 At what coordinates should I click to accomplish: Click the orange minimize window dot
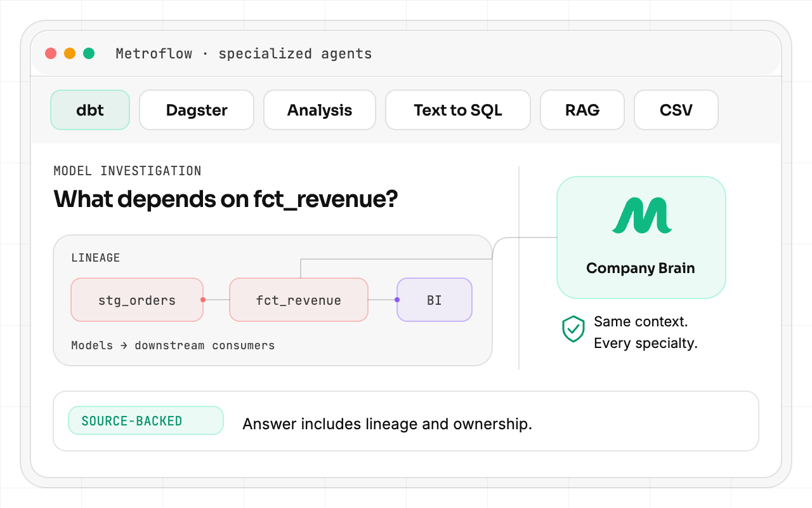[x=70, y=54]
